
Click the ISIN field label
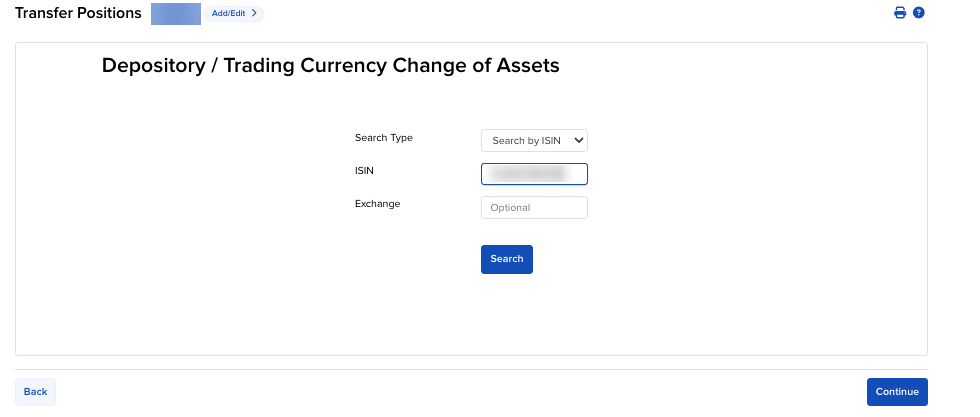(364, 171)
